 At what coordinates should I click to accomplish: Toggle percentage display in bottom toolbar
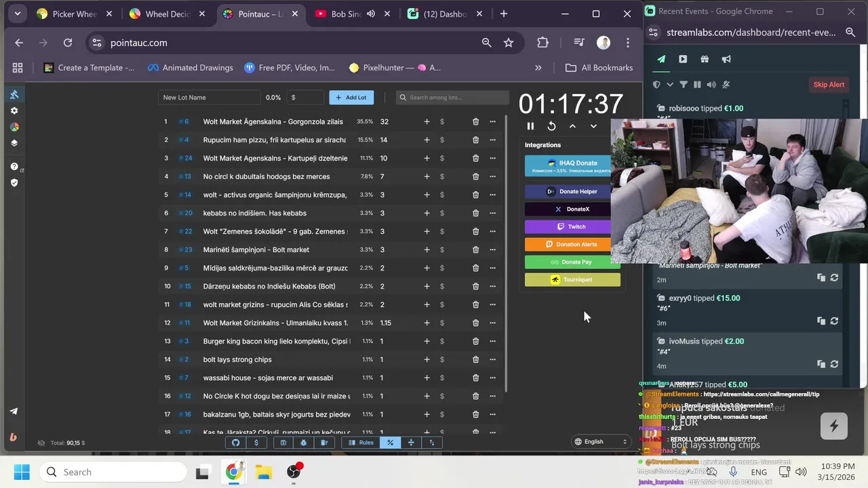[x=390, y=443]
